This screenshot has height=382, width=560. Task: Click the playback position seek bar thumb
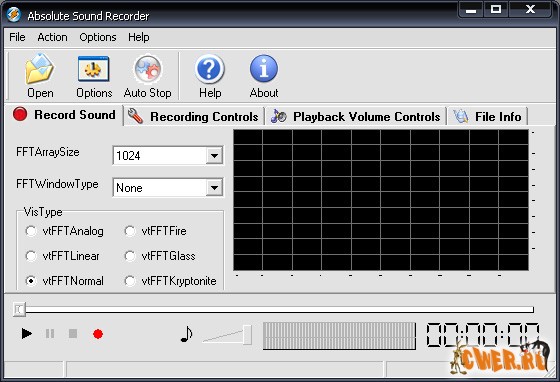coord(19,309)
